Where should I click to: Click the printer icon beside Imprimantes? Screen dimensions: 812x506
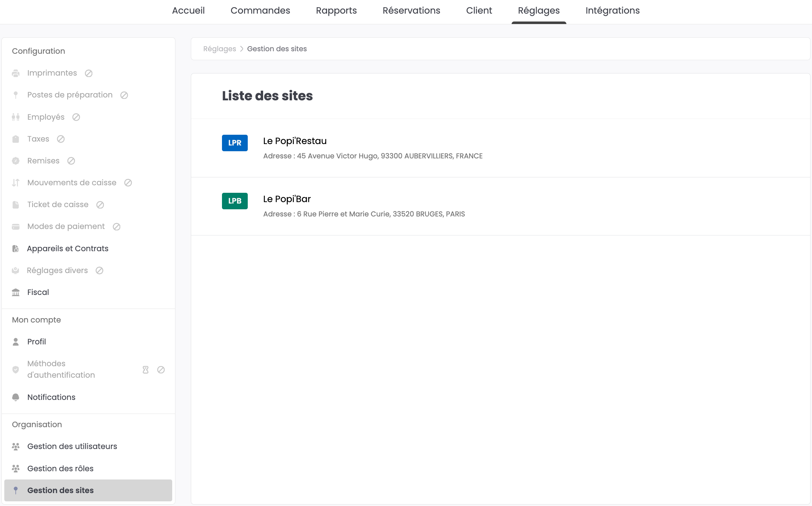pyautogui.click(x=15, y=73)
